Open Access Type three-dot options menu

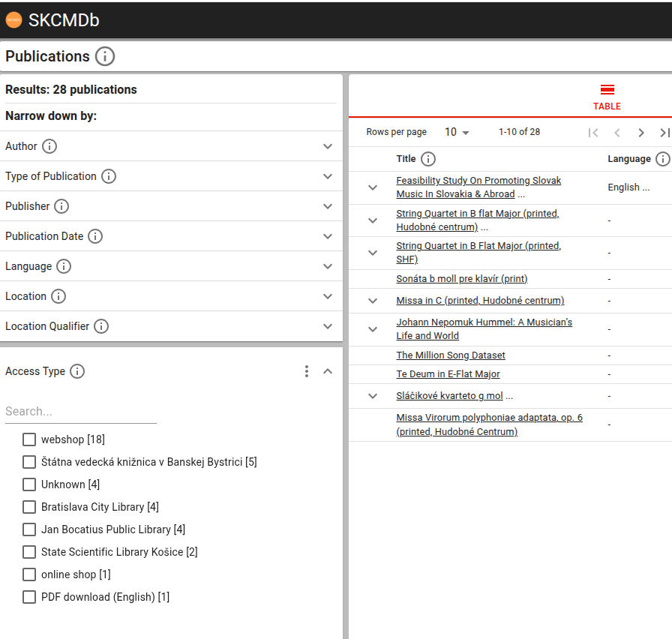[307, 371]
